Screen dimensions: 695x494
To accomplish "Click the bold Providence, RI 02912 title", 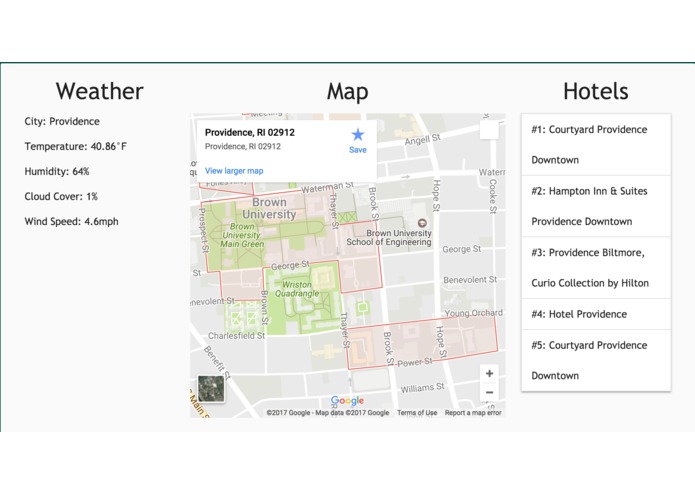I will point(250,132).
